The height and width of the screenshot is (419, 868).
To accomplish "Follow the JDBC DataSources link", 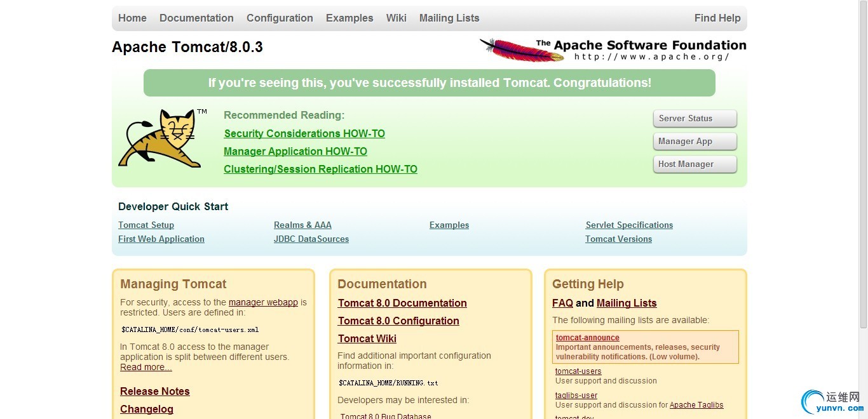I will 311,239.
